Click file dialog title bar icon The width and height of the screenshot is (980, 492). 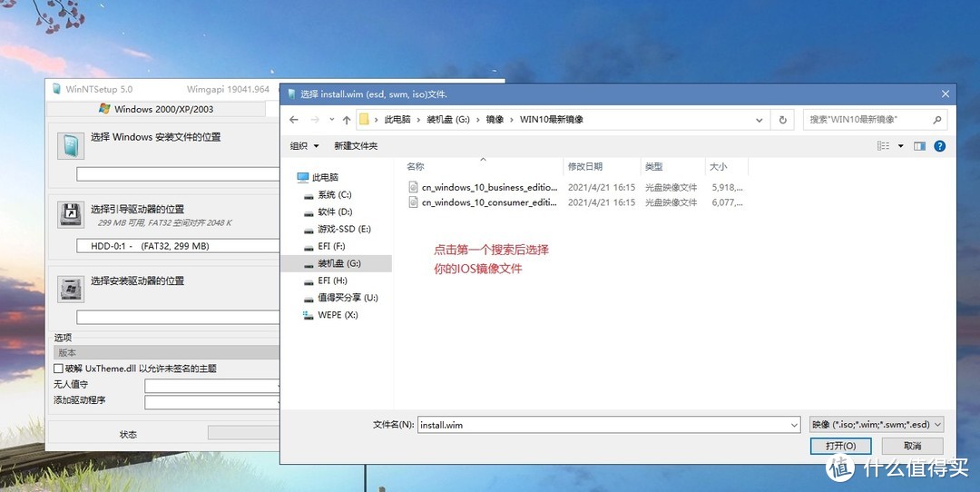(291, 94)
